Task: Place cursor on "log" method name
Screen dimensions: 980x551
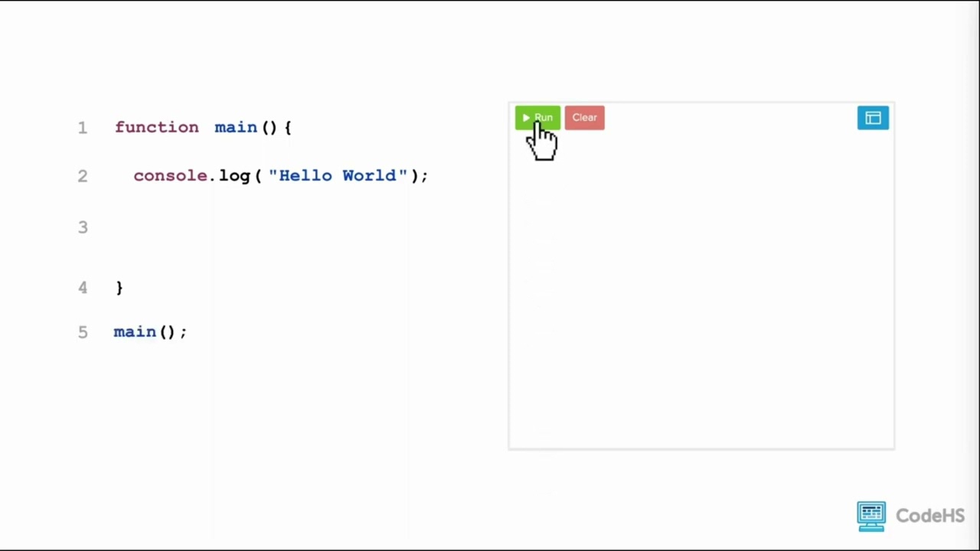Action: 234,176
